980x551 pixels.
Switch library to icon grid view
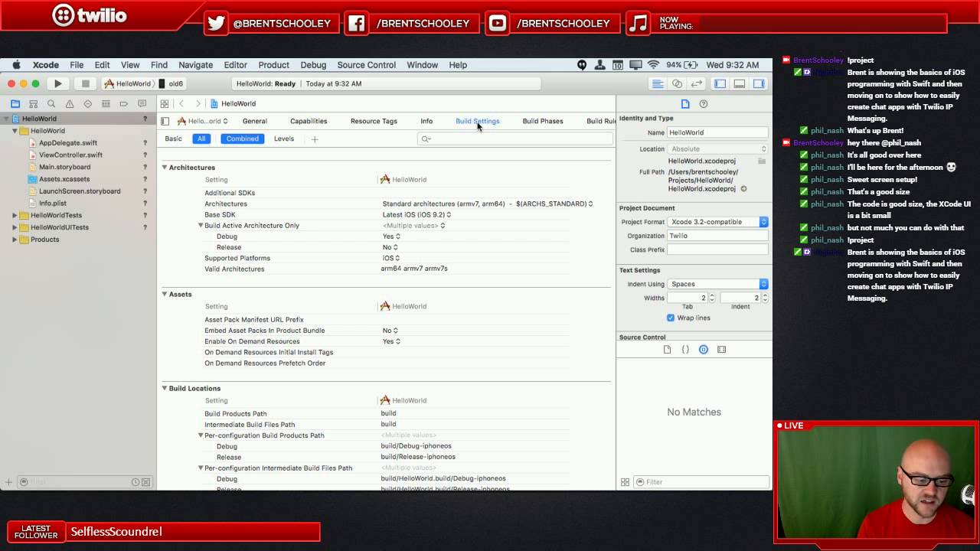point(625,482)
